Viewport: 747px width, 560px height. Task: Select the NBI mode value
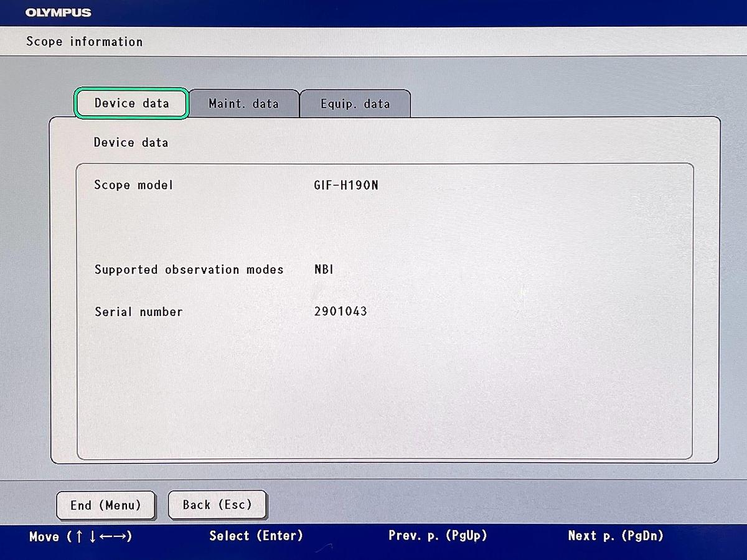[324, 269]
